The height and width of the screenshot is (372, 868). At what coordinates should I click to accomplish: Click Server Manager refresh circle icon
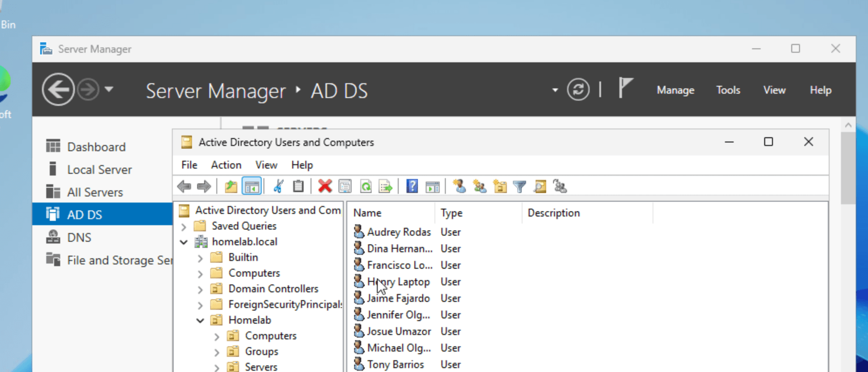(x=578, y=90)
